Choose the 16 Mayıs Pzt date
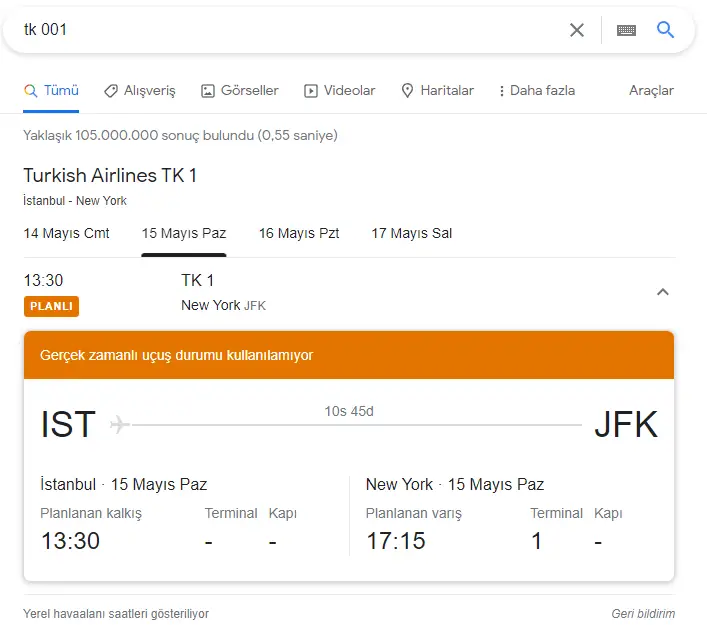707x625 pixels. point(298,233)
